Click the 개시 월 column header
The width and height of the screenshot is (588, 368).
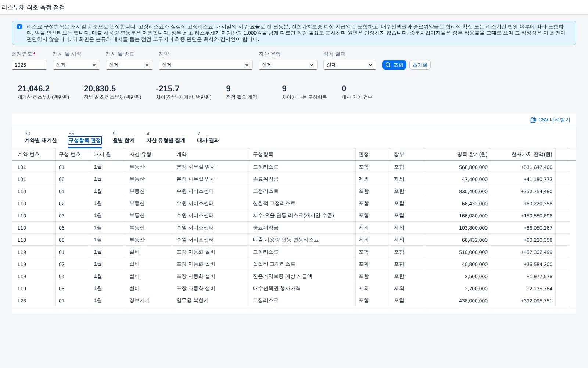[109, 155]
